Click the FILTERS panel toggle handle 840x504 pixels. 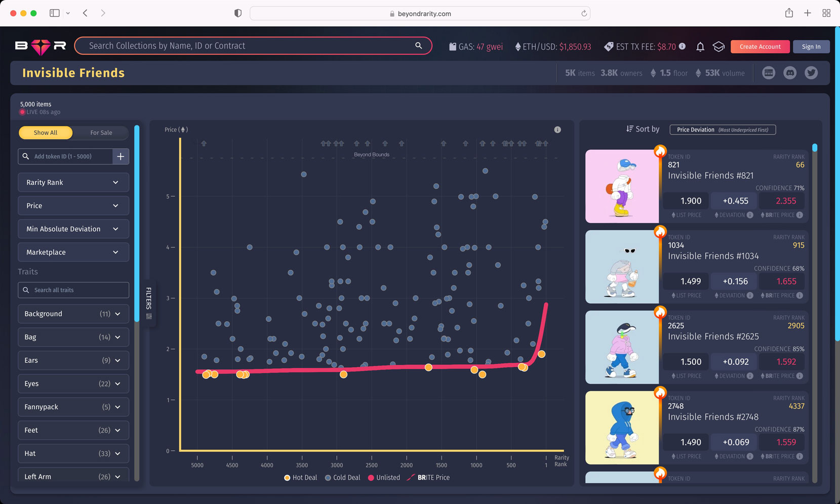pos(148,303)
